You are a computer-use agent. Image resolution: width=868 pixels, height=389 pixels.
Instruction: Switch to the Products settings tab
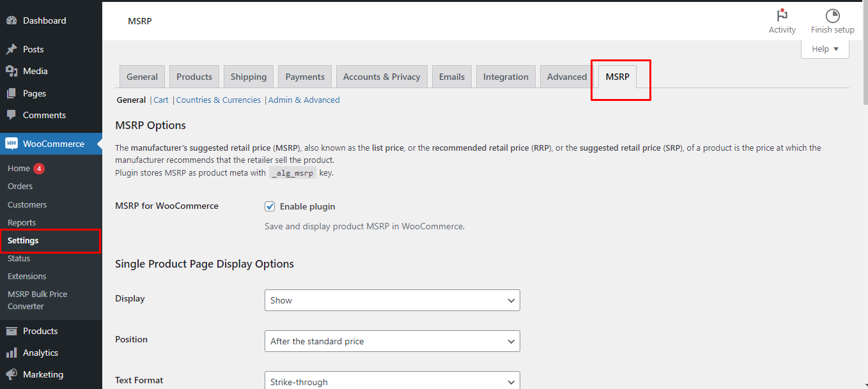click(x=194, y=77)
